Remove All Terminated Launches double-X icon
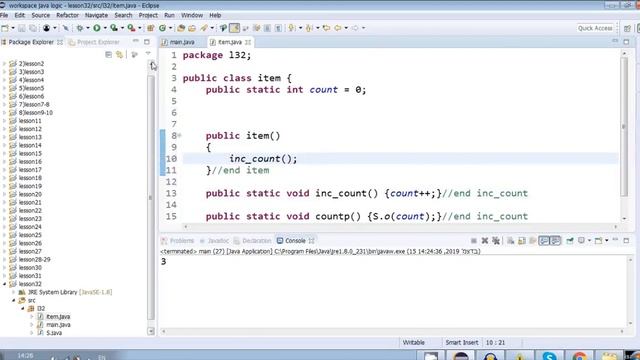This screenshot has height=360, width=640. coord(496,241)
